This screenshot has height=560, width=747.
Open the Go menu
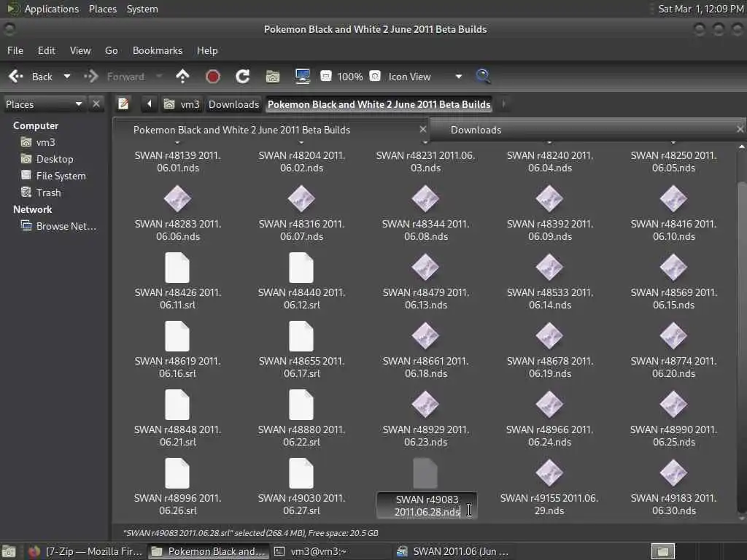coord(111,50)
